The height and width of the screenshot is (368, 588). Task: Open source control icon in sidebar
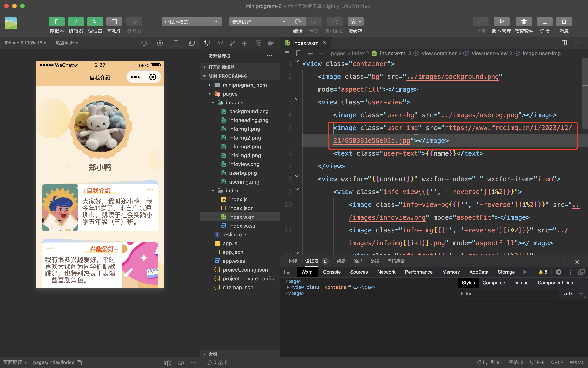tap(232, 43)
